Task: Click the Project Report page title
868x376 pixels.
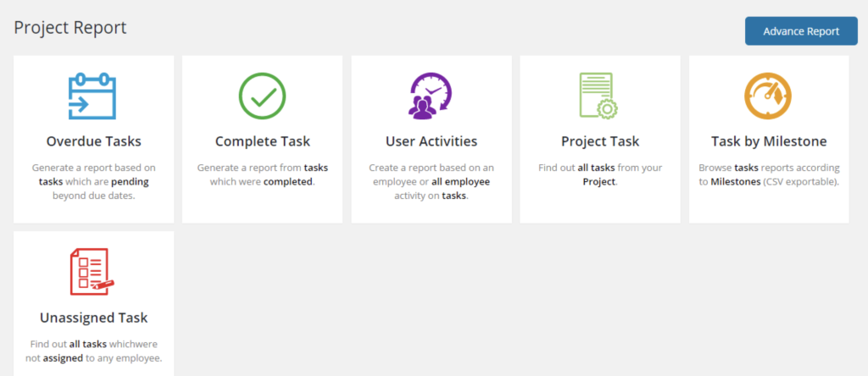Action: click(70, 27)
